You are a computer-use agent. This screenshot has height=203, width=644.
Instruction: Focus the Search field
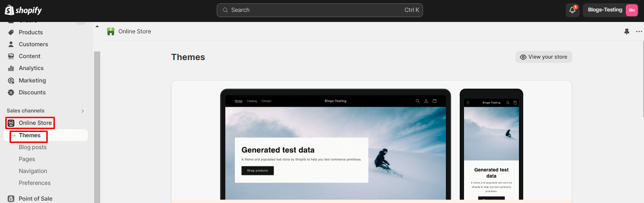319,10
